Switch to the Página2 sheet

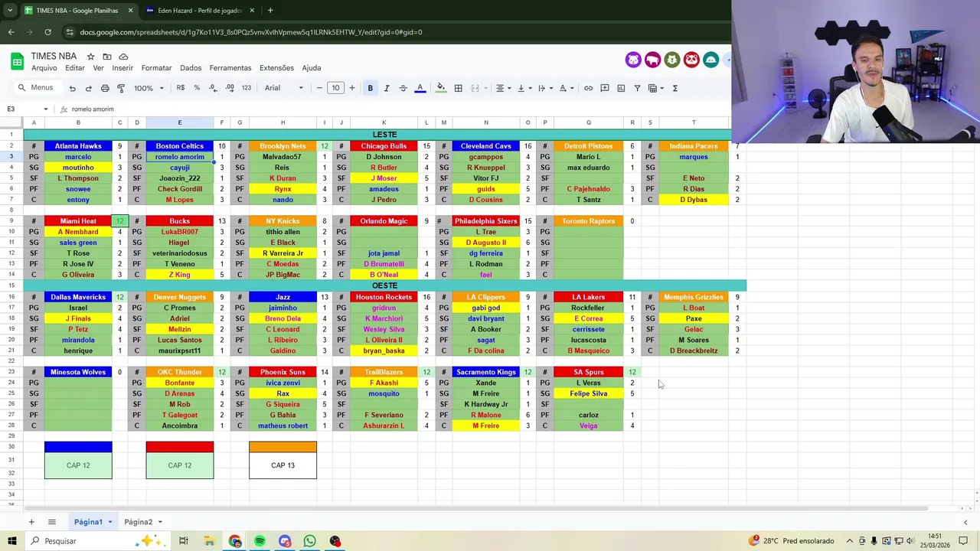[138, 522]
